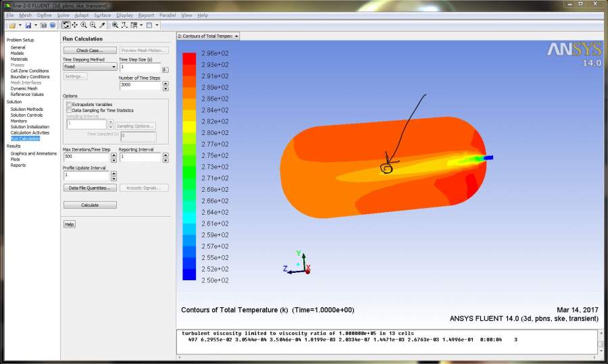Open the Define menu
The height and width of the screenshot is (364, 608).
tap(44, 15)
